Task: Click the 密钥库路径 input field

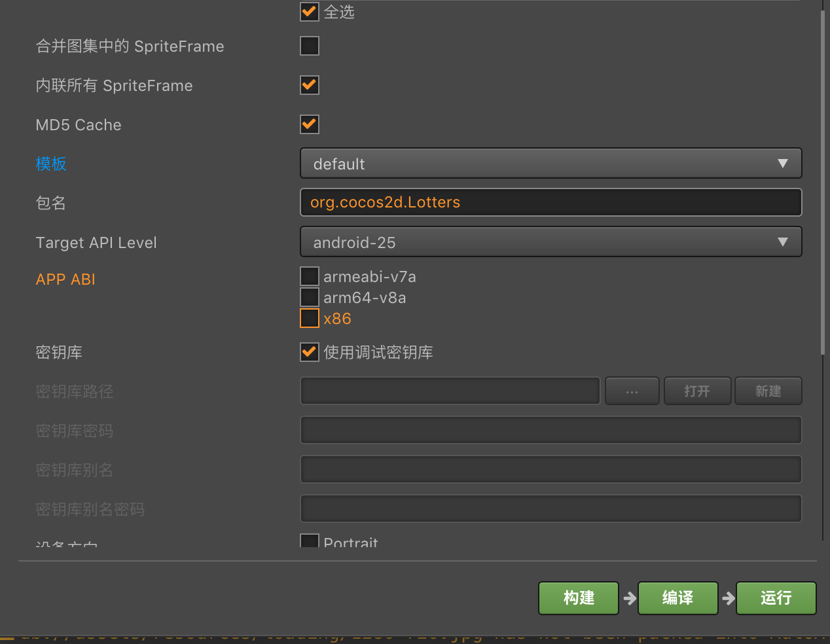Action: (x=450, y=391)
